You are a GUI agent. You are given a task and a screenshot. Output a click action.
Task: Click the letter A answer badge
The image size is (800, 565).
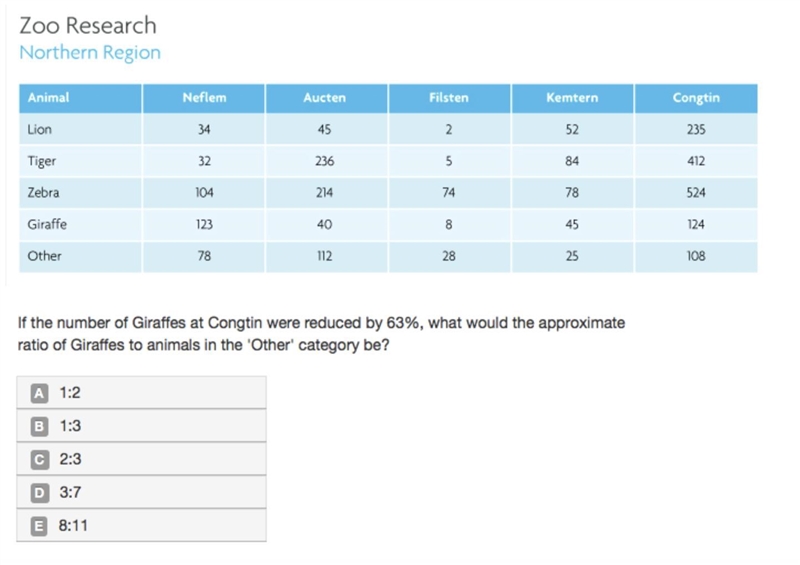point(39,394)
